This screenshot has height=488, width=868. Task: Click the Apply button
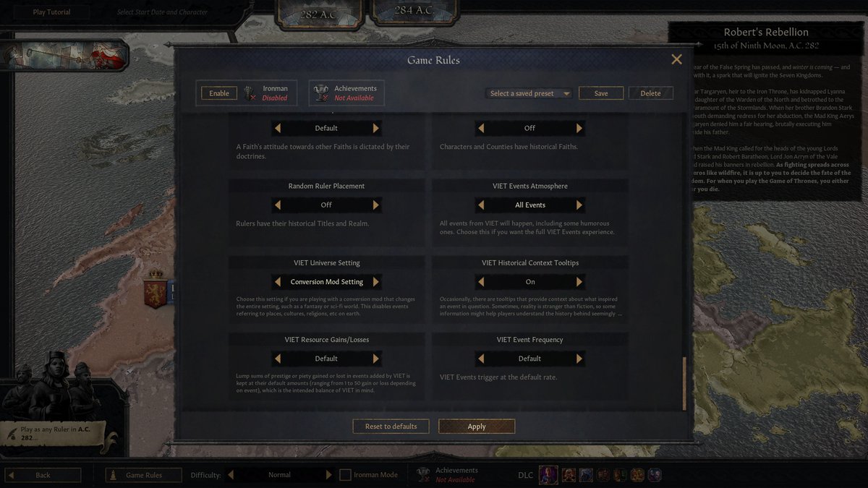click(x=477, y=427)
